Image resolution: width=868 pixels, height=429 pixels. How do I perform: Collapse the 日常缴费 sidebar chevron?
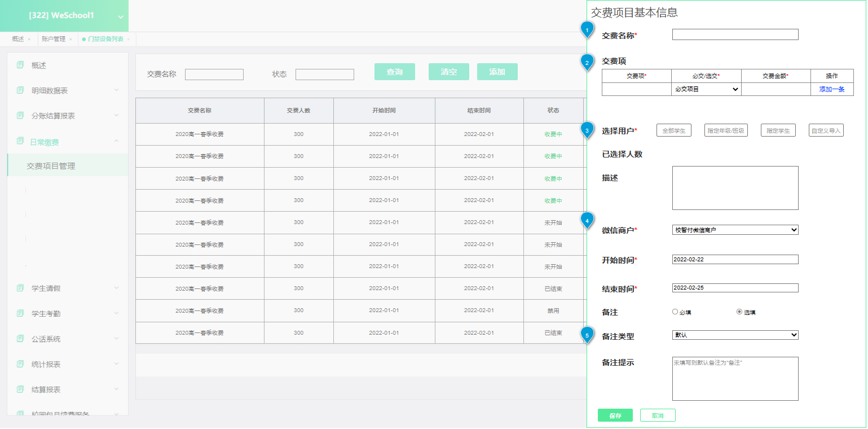(x=116, y=141)
